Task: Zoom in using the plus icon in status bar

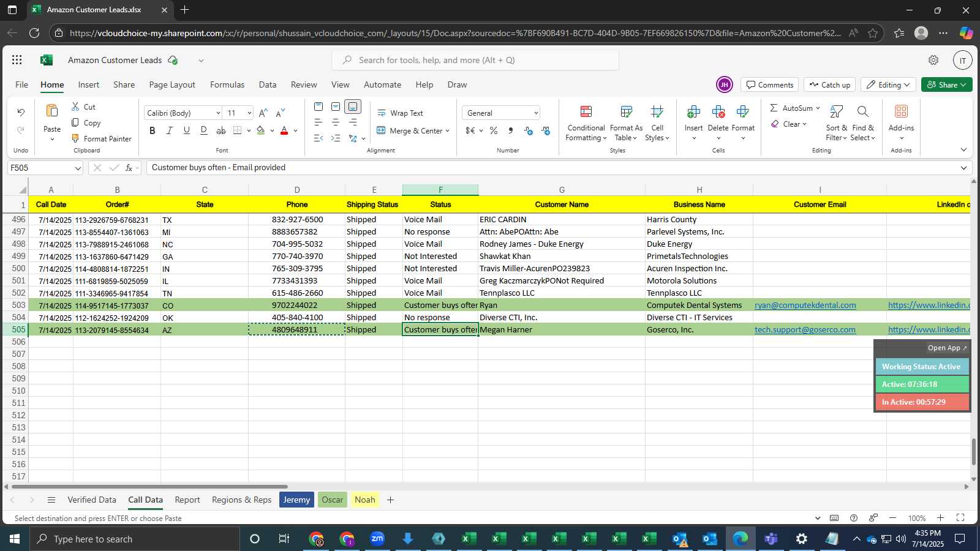Action: (x=940, y=518)
